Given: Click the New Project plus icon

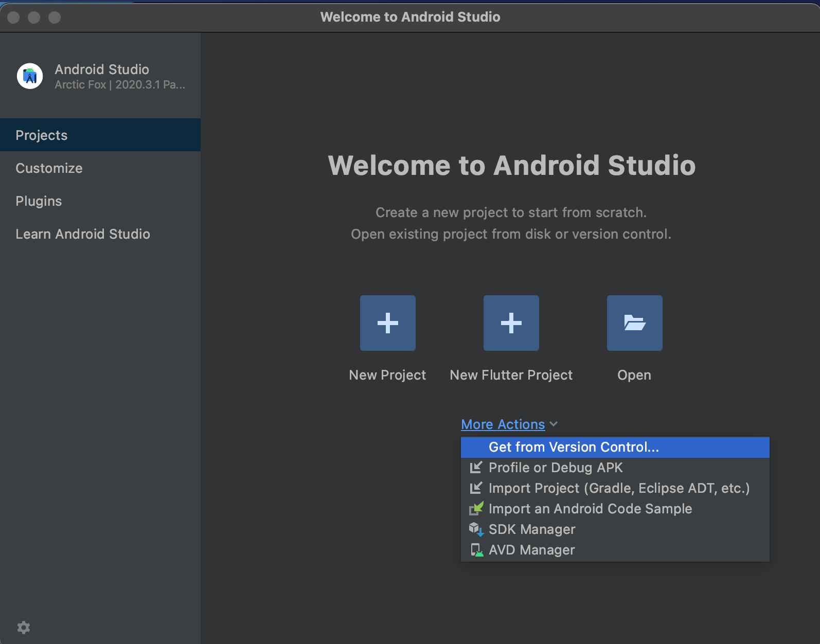Looking at the screenshot, I should click(x=387, y=323).
